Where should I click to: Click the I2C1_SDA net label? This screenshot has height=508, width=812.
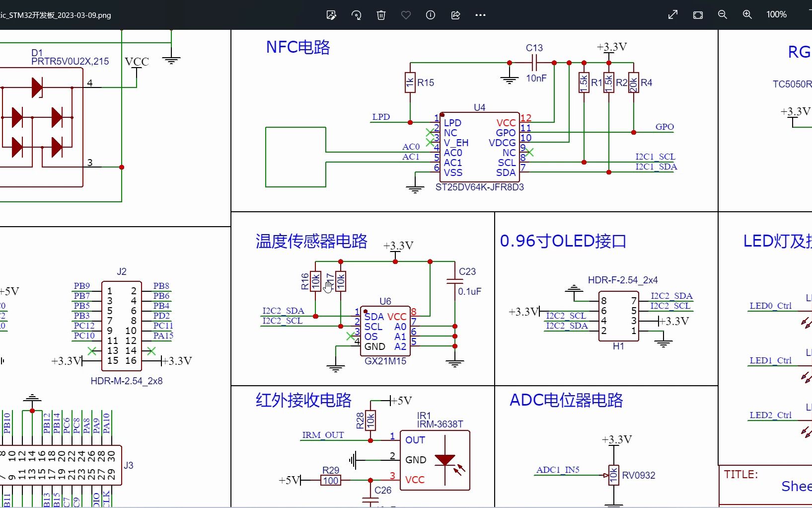pyautogui.click(x=656, y=167)
